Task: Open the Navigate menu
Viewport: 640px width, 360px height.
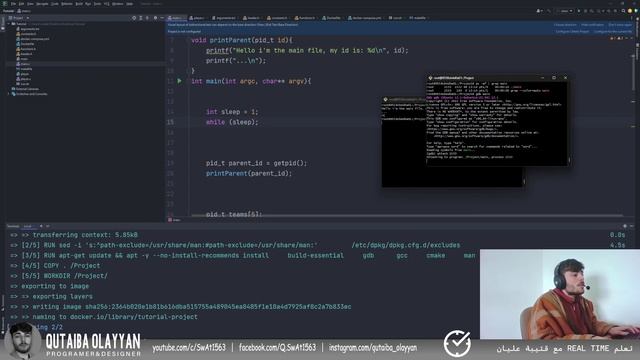Action: [42, 4]
